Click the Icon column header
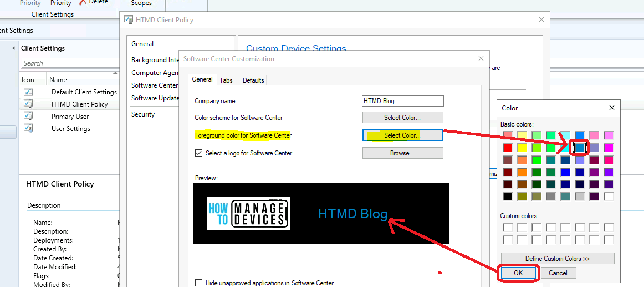 (28, 80)
